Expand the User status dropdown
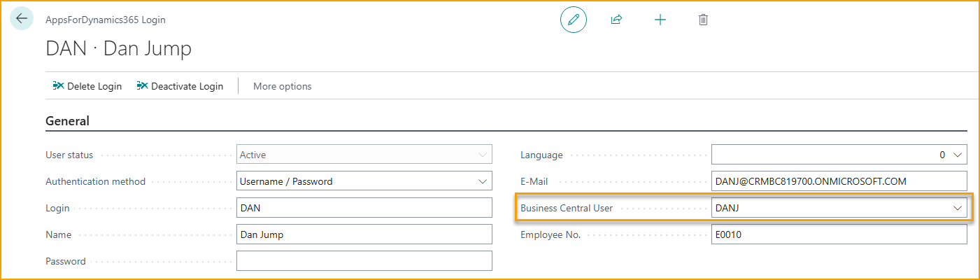Screen dimensions: 980x280 [482, 155]
